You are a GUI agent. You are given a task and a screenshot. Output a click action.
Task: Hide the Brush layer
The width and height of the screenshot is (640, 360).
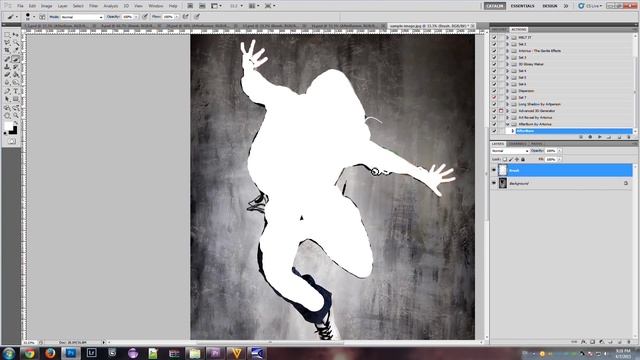point(494,170)
